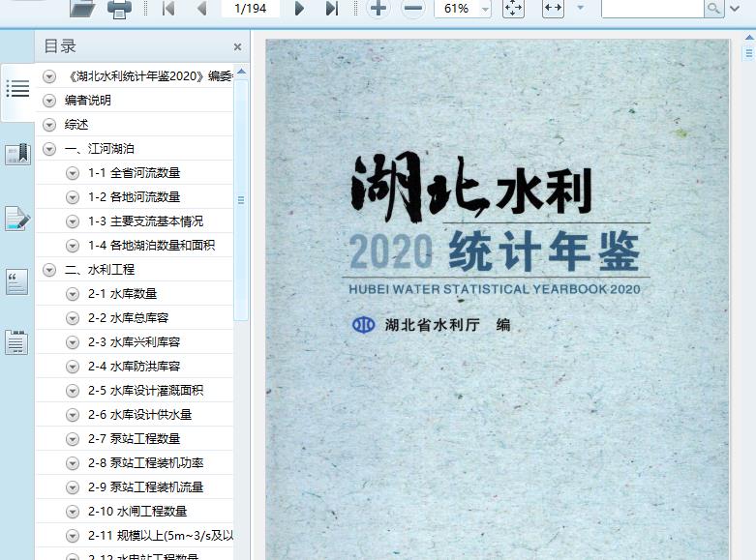Click the search text field
The width and height of the screenshot is (756, 560).
tap(651, 8)
